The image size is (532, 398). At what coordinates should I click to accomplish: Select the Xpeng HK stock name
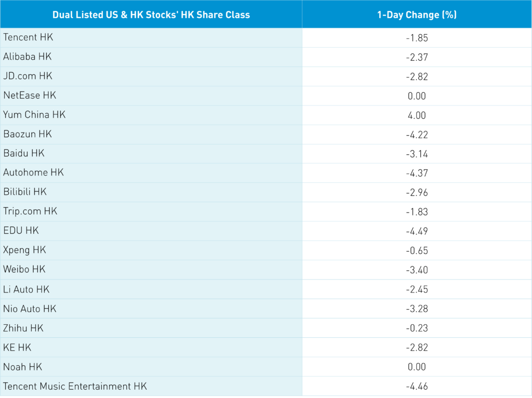(x=25, y=250)
